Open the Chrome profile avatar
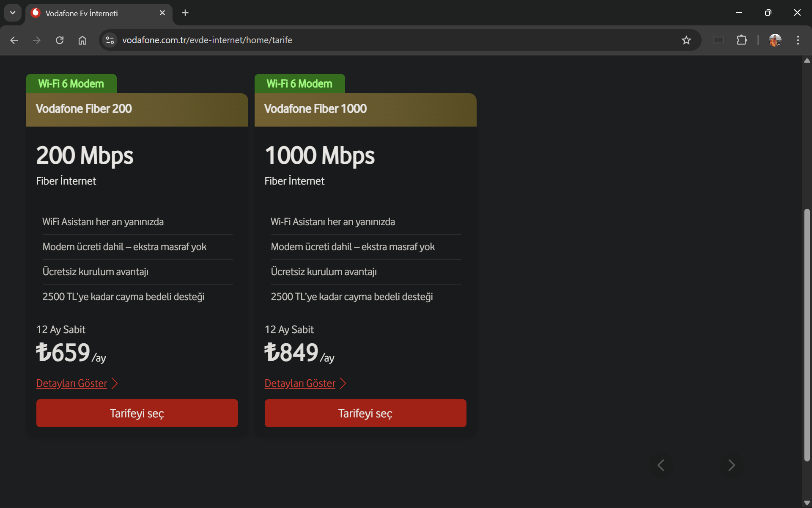812x508 pixels. [775, 40]
